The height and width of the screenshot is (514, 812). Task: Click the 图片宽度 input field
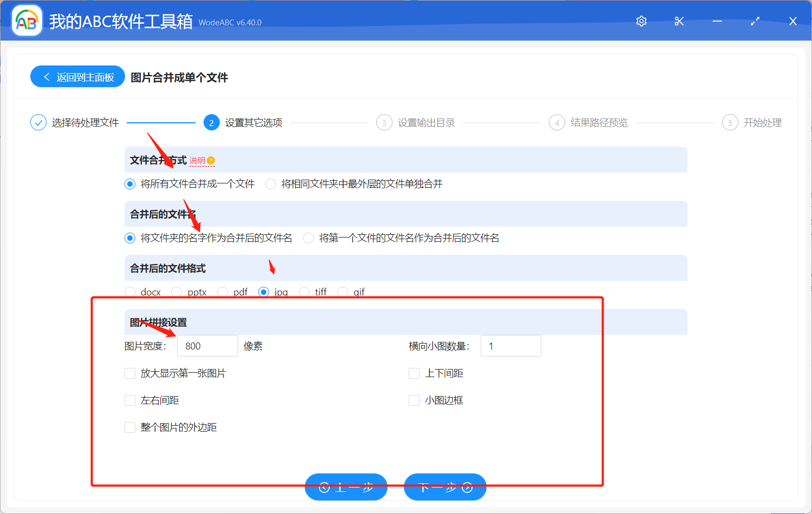click(207, 346)
